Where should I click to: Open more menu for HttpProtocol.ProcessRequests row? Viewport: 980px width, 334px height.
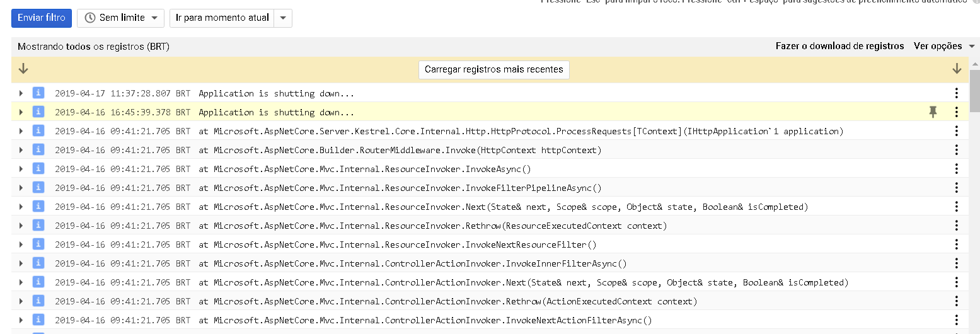click(957, 131)
